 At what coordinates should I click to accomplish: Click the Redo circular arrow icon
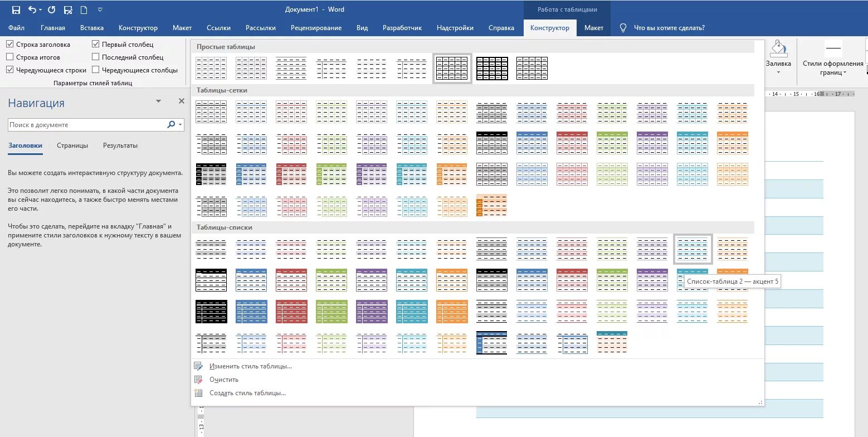pos(52,10)
